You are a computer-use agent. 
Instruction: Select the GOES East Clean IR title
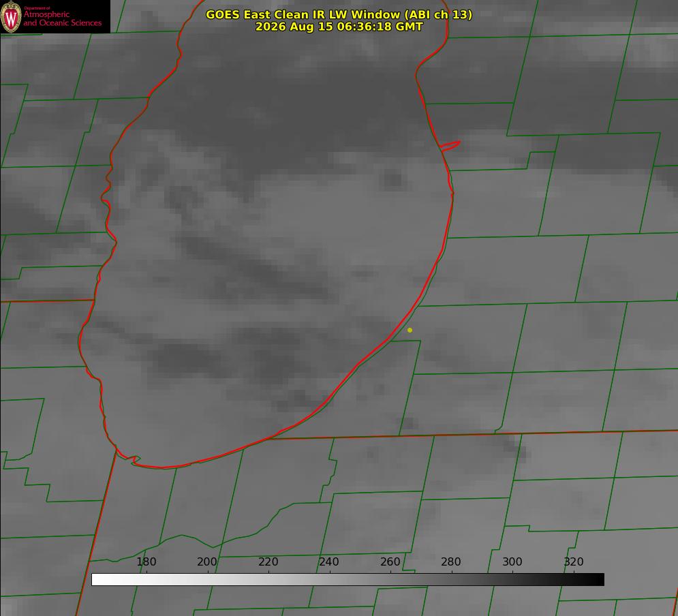click(x=339, y=14)
